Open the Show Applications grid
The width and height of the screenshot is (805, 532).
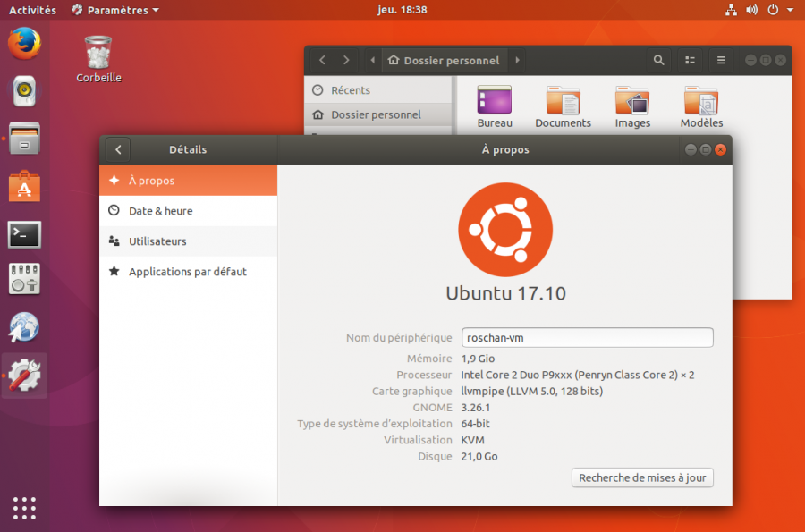pyautogui.click(x=23, y=508)
